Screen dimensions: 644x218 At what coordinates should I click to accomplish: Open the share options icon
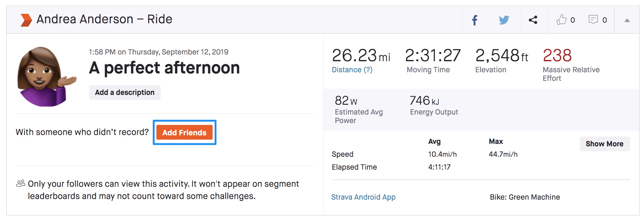533,20
